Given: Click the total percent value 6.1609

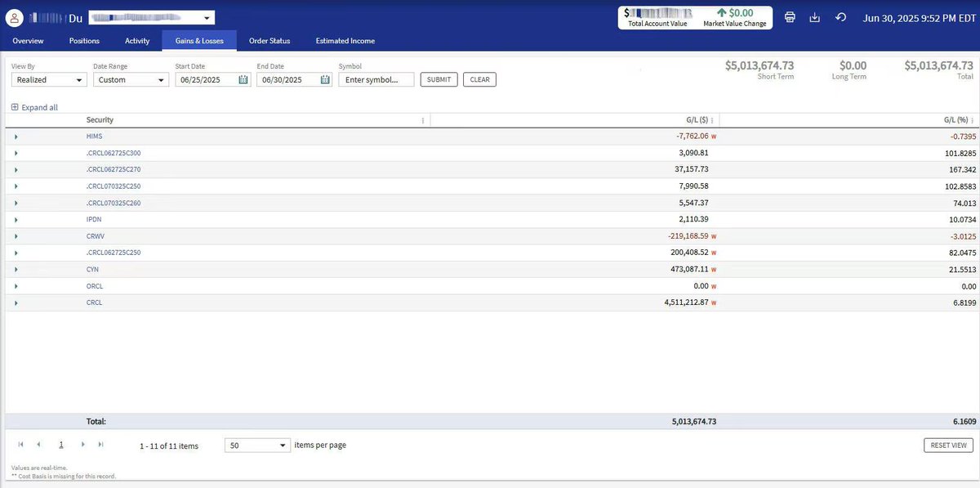Looking at the screenshot, I should pos(964,422).
